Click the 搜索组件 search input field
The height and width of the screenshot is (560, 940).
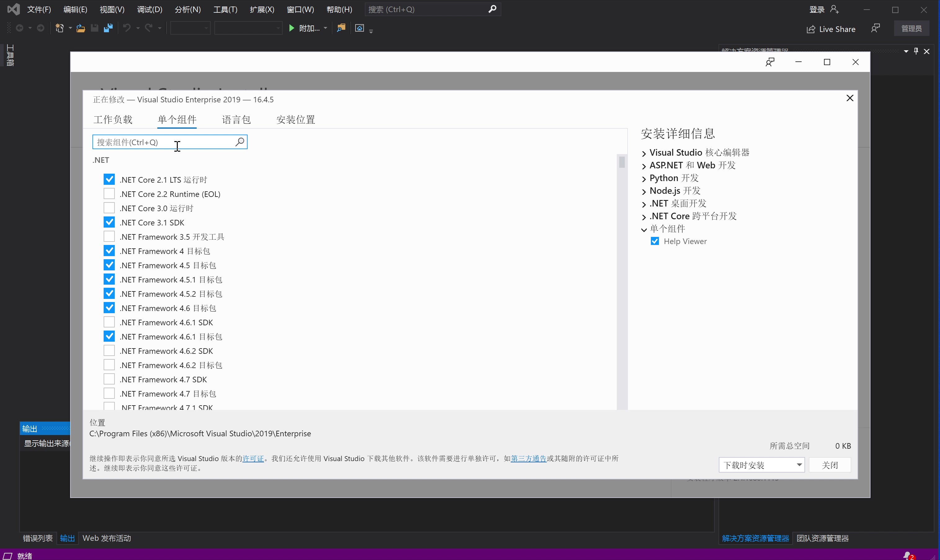click(162, 142)
